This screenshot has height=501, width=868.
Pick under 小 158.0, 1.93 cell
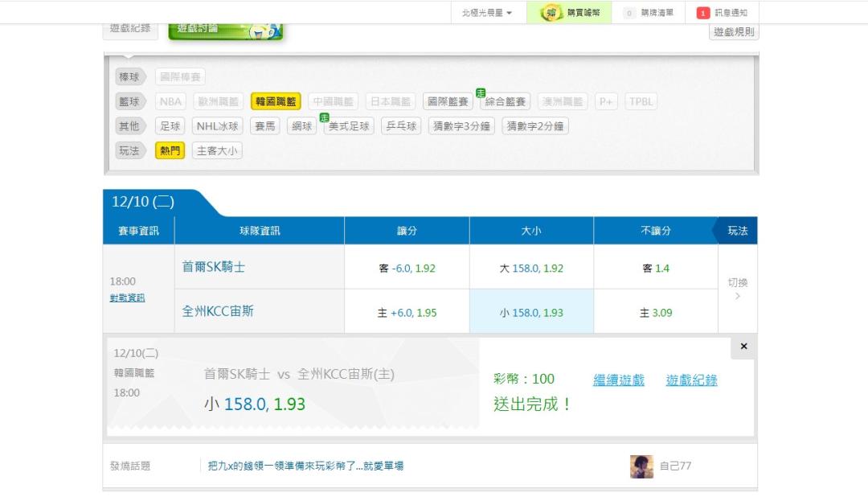coord(531,313)
